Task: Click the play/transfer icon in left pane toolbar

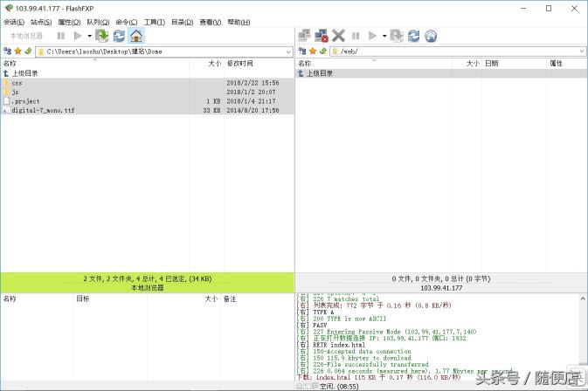Action: coord(78,36)
